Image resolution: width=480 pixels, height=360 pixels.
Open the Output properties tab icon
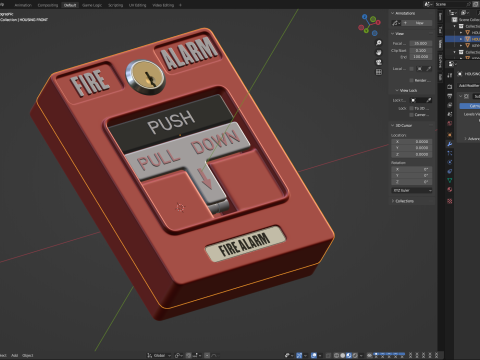(450, 96)
